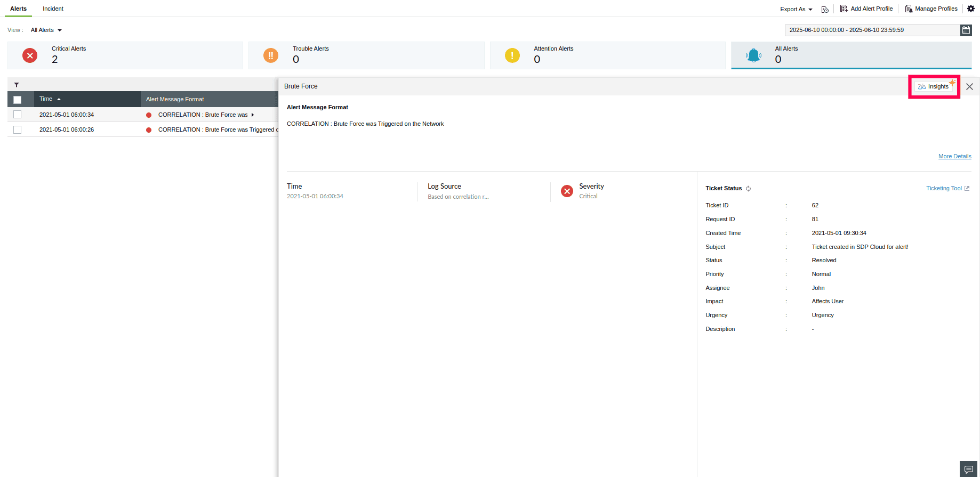Select the Critical Alerts red icon
Screen dimensions: 980x477
[30, 55]
